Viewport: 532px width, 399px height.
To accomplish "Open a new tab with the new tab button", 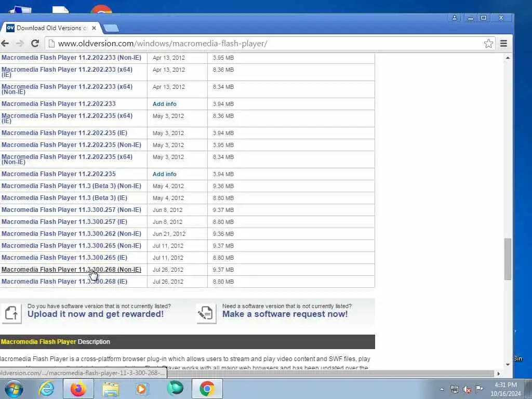I will coord(111,28).
